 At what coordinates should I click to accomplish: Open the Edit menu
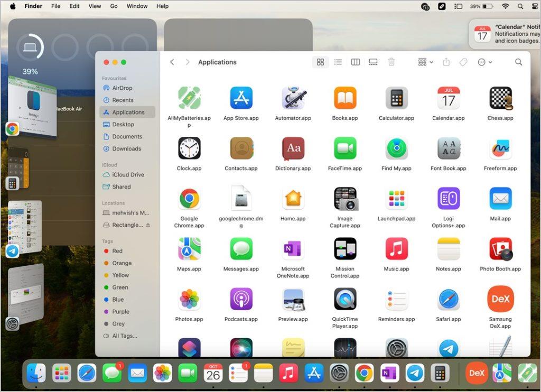(x=74, y=6)
